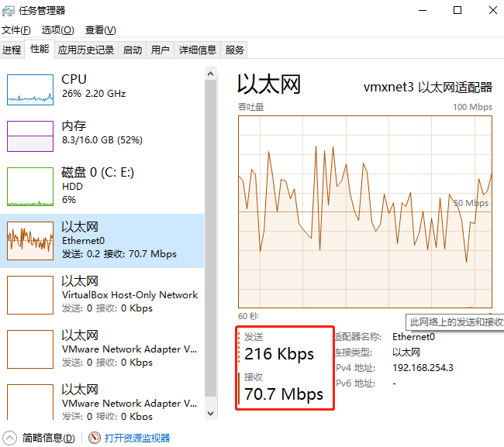Go to the 详细信息 tab

(x=197, y=50)
